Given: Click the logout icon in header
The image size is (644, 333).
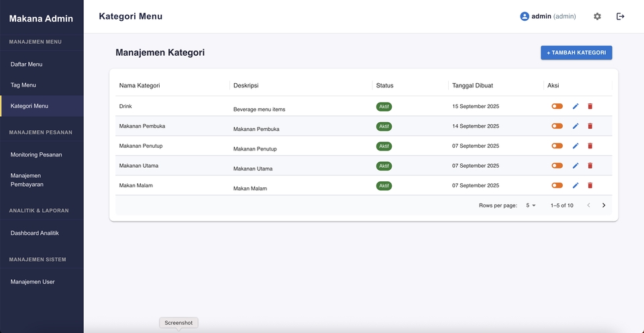Looking at the screenshot, I should (x=621, y=17).
